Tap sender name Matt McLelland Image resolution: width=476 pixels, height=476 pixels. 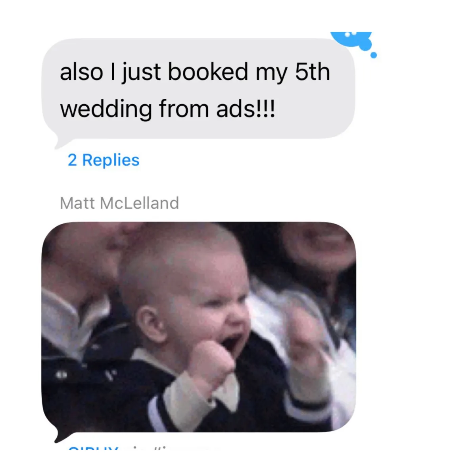pos(119,203)
